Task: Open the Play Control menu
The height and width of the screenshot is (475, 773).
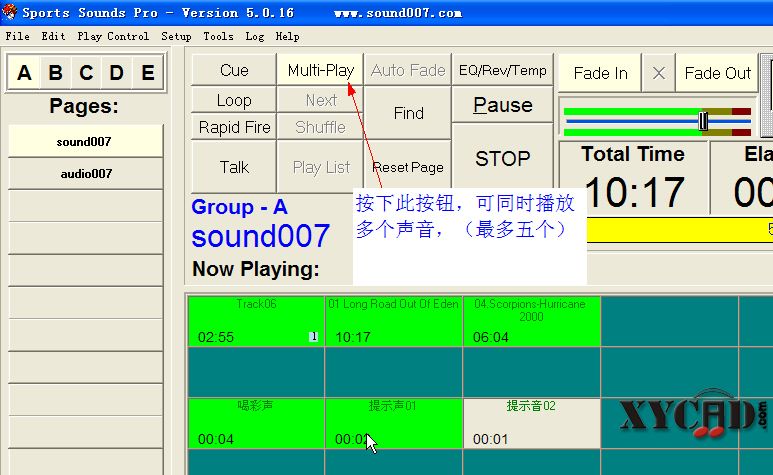Action: point(113,36)
